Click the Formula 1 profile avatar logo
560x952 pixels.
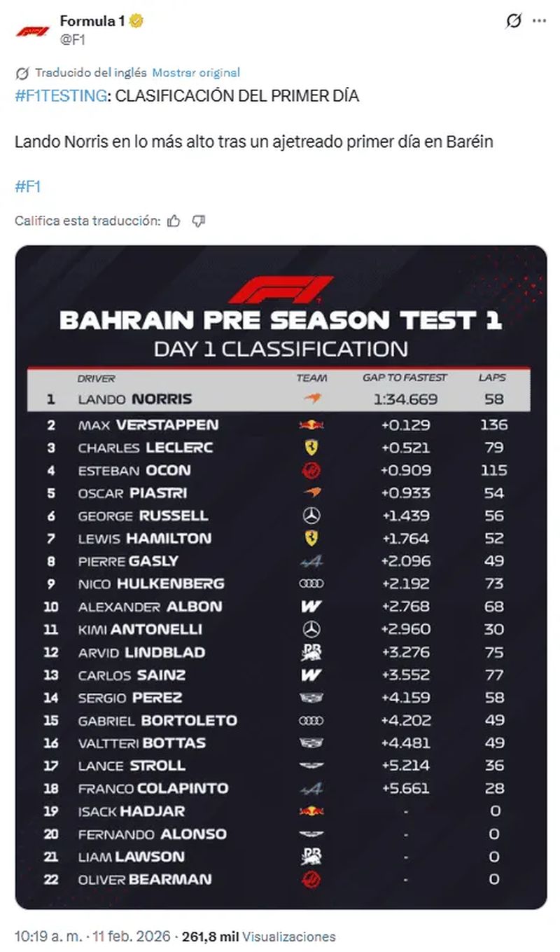tap(33, 31)
